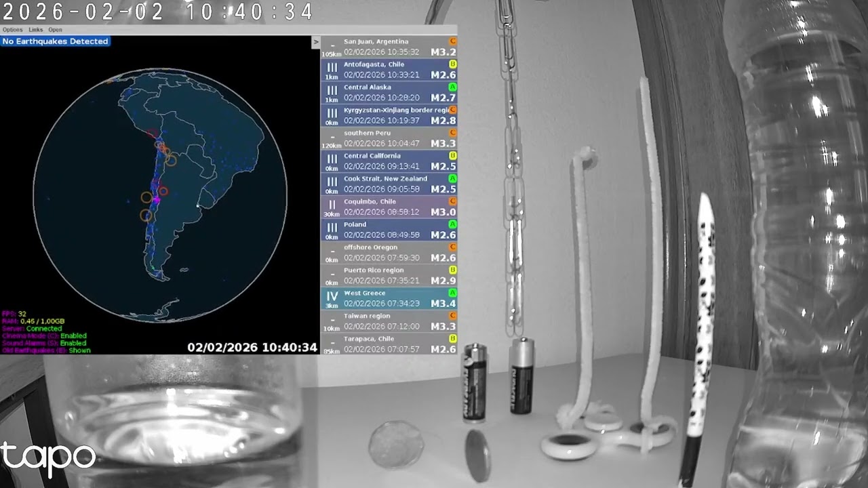Viewport: 868px width, 488px height.
Task: Open the Open menu
Action: [56, 30]
